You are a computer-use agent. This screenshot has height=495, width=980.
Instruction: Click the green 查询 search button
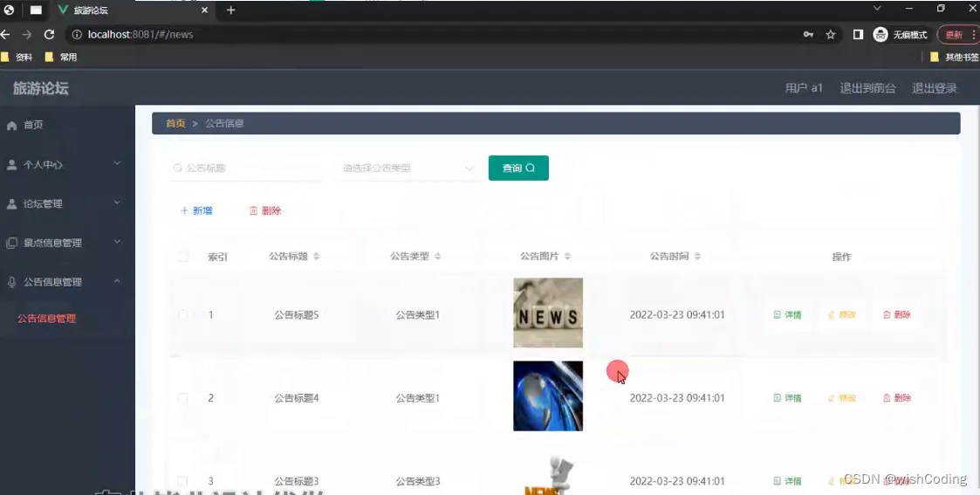(x=518, y=168)
